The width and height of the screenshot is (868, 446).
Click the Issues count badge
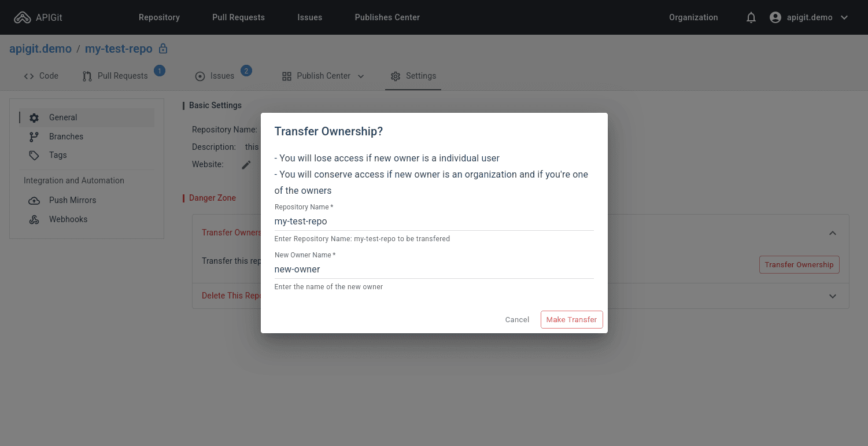click(246, 71)
